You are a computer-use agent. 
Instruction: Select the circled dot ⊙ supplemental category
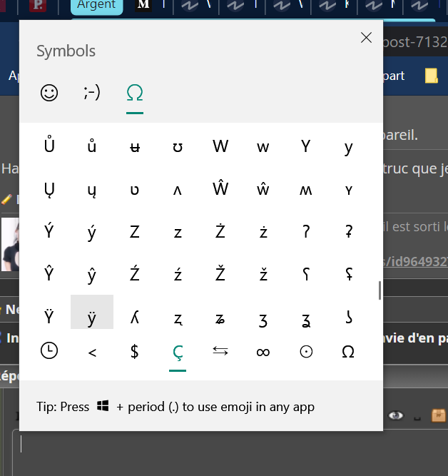tap(306, 351)
